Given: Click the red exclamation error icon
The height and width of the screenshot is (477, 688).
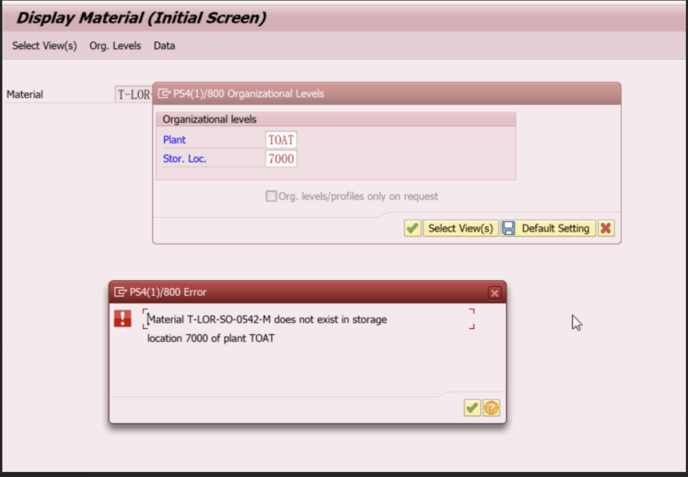Looking at the screenshot, I should [x=122, y=318].
